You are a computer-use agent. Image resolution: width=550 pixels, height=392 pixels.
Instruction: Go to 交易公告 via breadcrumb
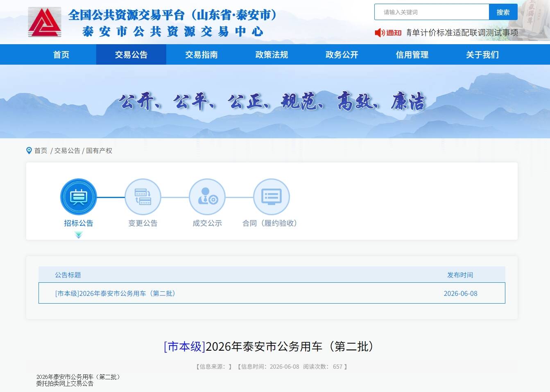pyautogui.click(x=68, y=151)
